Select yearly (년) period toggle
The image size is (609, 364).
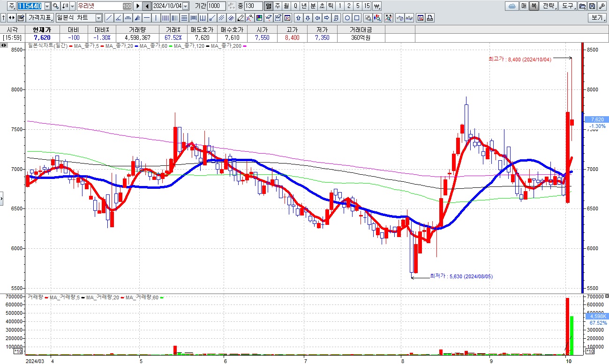[304, 6]
